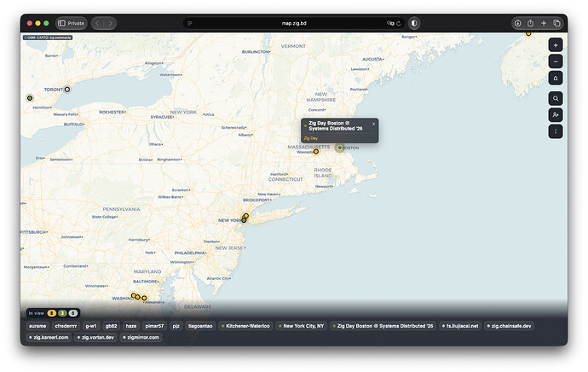This screenshot has height=372, width=588.
Task: Close the Zig Day Boston popup
Action: pos(373,124)
